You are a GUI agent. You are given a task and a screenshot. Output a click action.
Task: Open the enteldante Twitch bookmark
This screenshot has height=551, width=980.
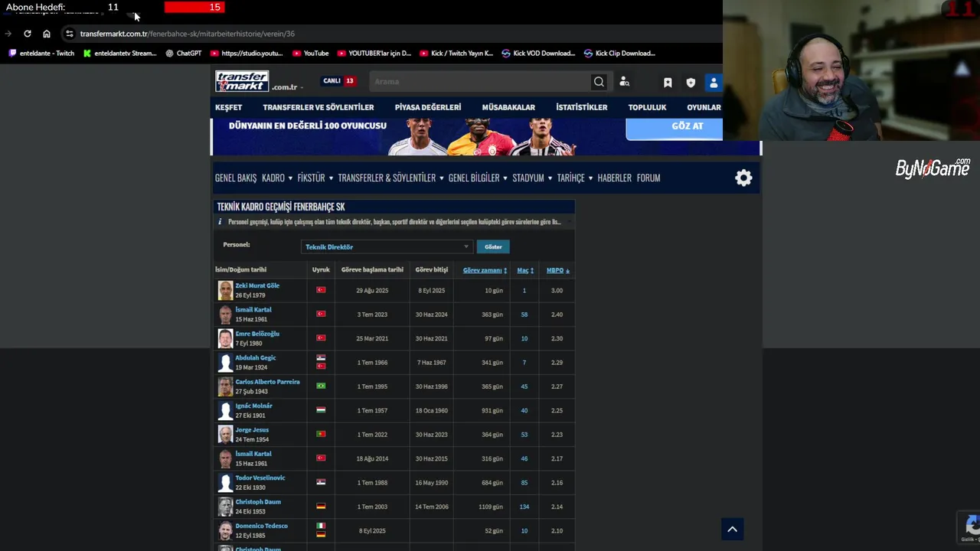click(x=41, y=54)
